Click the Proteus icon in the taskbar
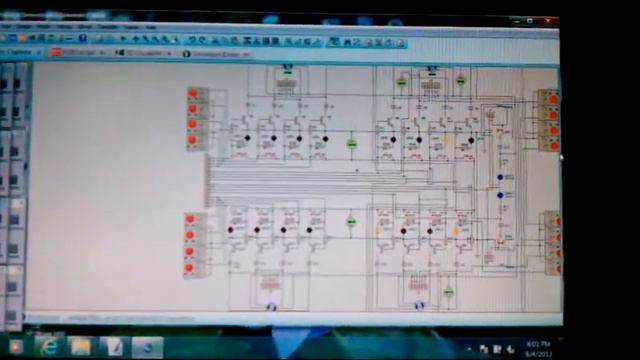The width and height of the screenshot is (640, 360). click(x=147, y=348)
